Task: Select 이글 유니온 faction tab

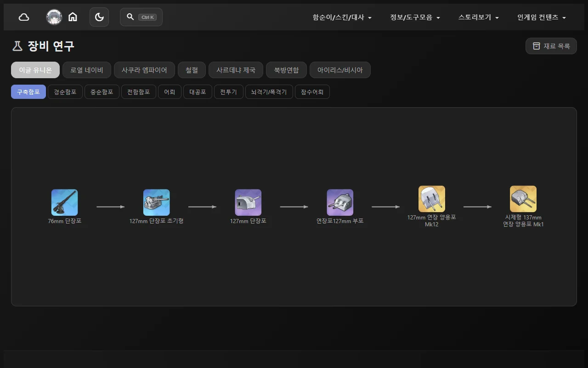Action: tap(35, 70)
